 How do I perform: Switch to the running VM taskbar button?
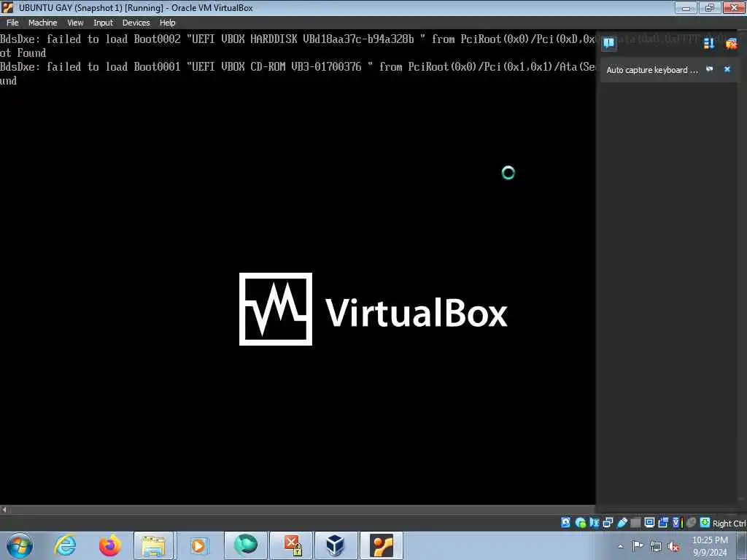pos(381,545)
